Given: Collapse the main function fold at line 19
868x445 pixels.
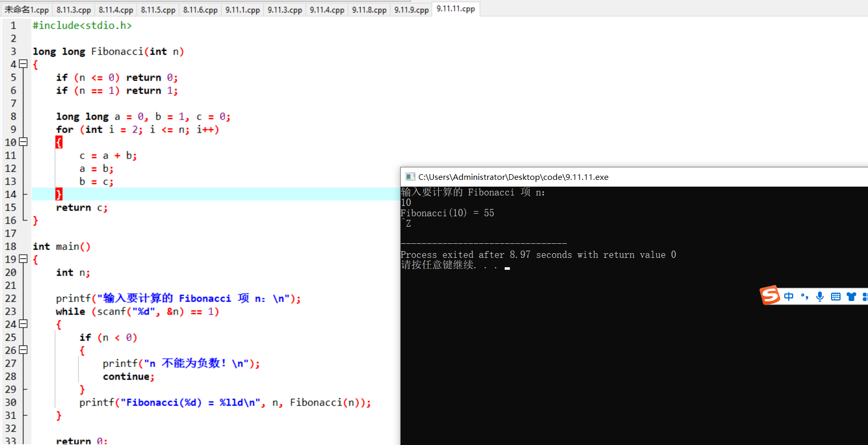Looking at the screenshot, I should click(x=23, y=259).
